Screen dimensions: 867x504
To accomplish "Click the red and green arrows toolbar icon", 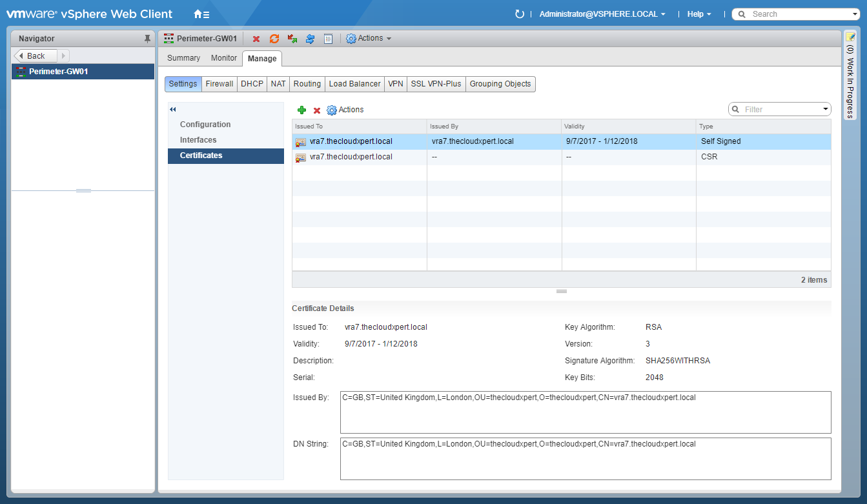I will tap(292, 39).
